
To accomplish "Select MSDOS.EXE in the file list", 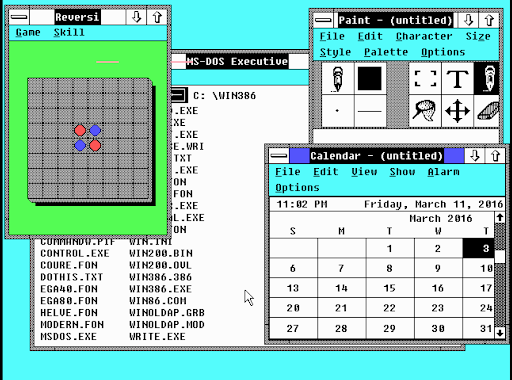I will pos(69,337).
